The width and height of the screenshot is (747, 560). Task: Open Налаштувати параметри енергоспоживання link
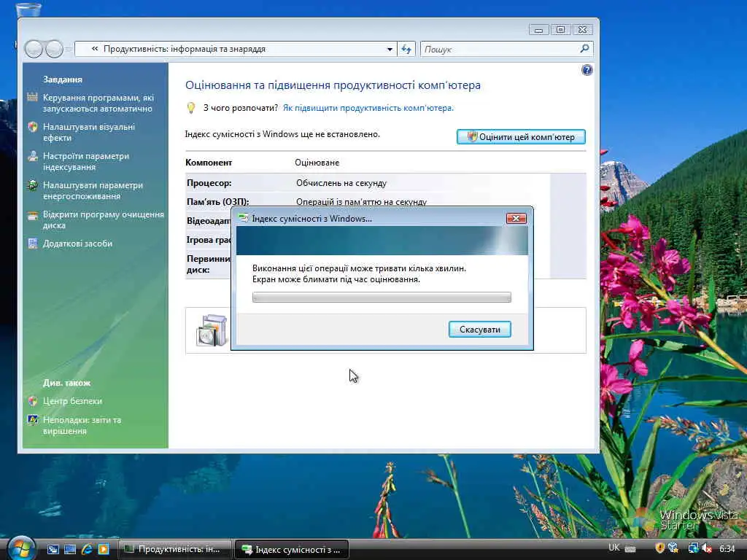coord(93,190)
